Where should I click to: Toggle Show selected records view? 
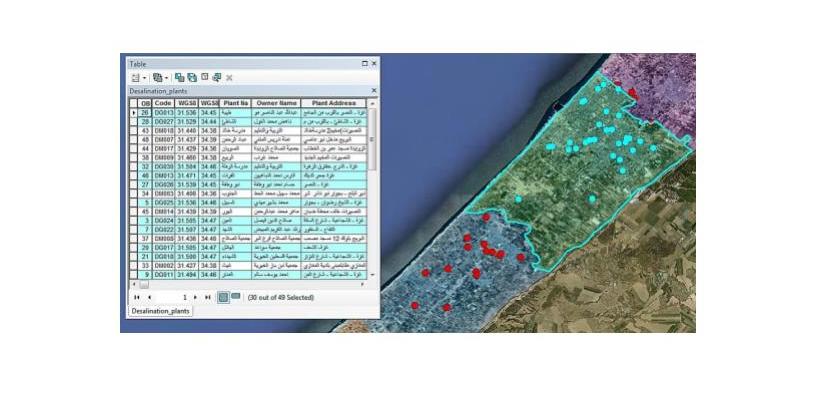click(x=236, y=297)
